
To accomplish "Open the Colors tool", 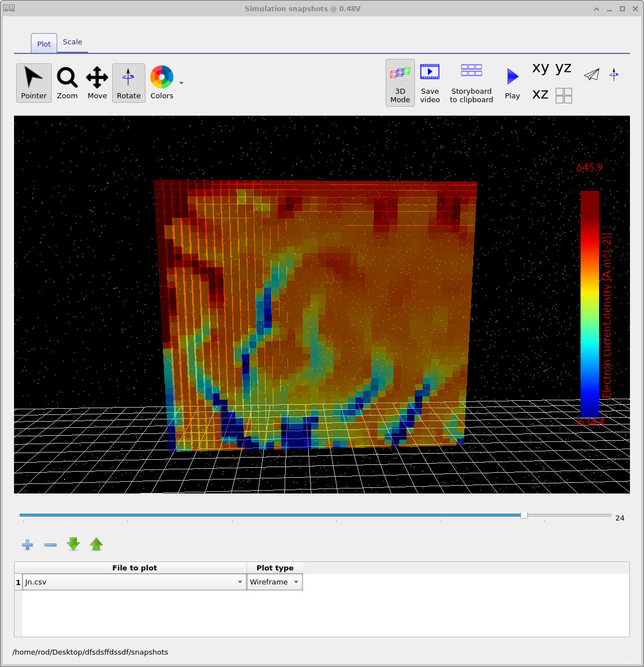I will point(162,83).
